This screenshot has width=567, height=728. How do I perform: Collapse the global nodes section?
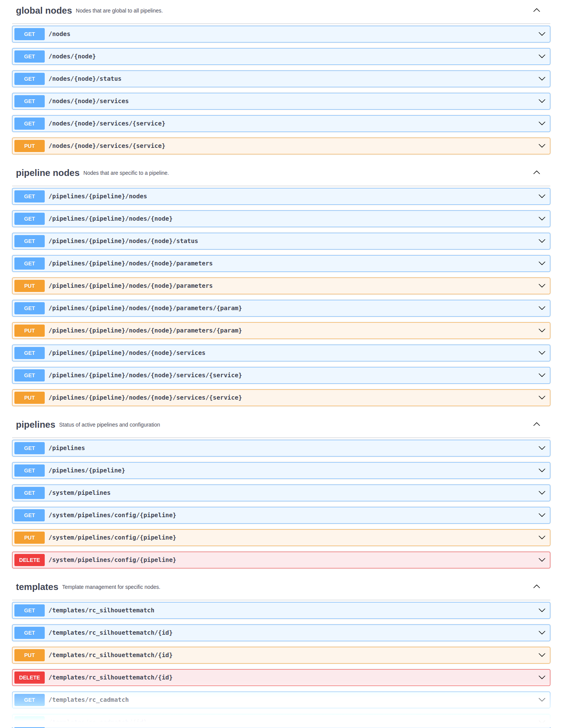click(536, 10)
